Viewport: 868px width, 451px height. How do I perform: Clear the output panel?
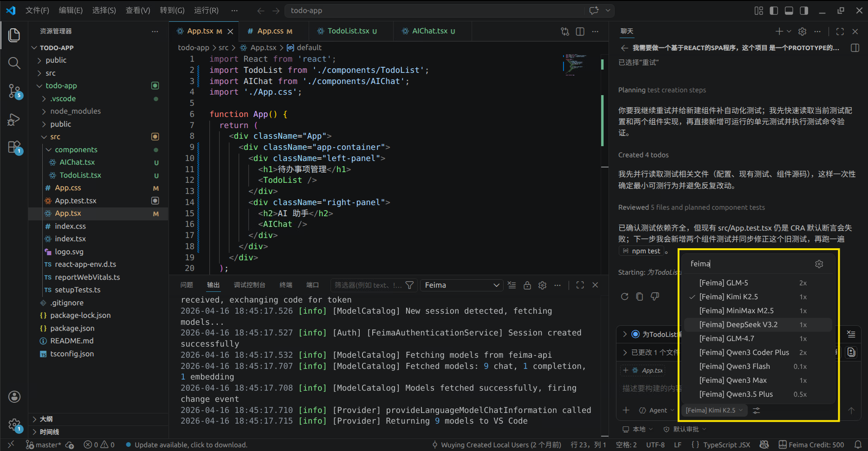point(512,285)
